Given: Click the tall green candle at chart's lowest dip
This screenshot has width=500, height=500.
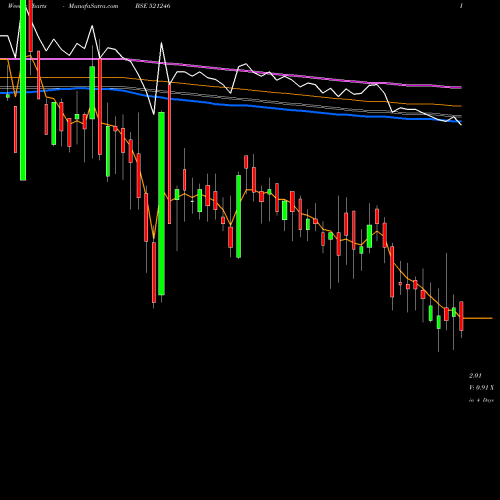Looking at the screenshot, I should (x=161, y=203).
